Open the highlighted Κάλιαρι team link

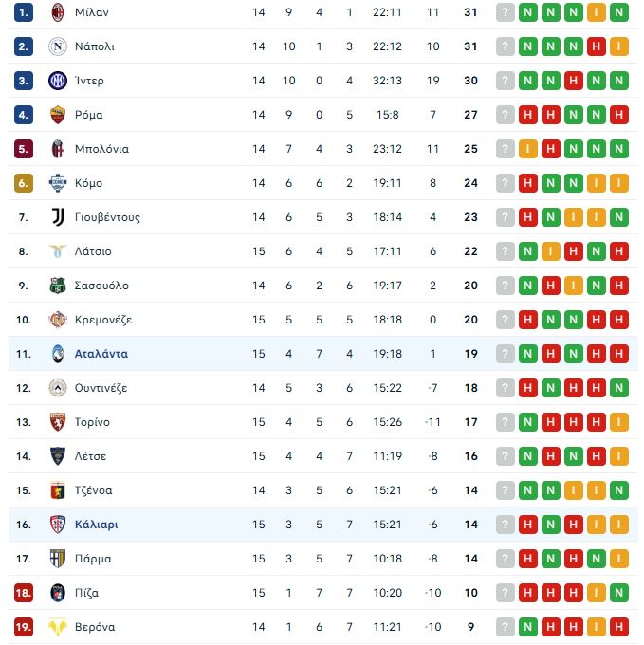point(96,525)
